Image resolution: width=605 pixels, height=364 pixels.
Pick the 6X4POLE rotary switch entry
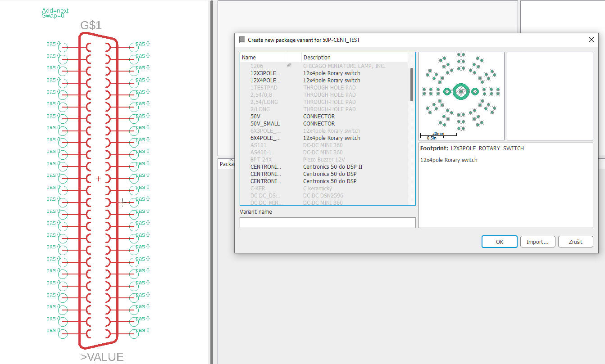tap(266, 138)
